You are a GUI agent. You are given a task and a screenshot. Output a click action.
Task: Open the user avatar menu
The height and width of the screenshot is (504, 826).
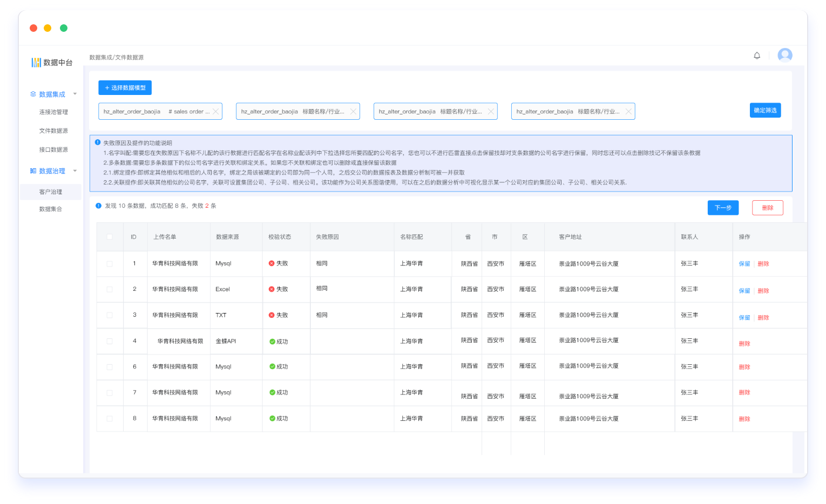pyautogui.click(x=785, y=55)
